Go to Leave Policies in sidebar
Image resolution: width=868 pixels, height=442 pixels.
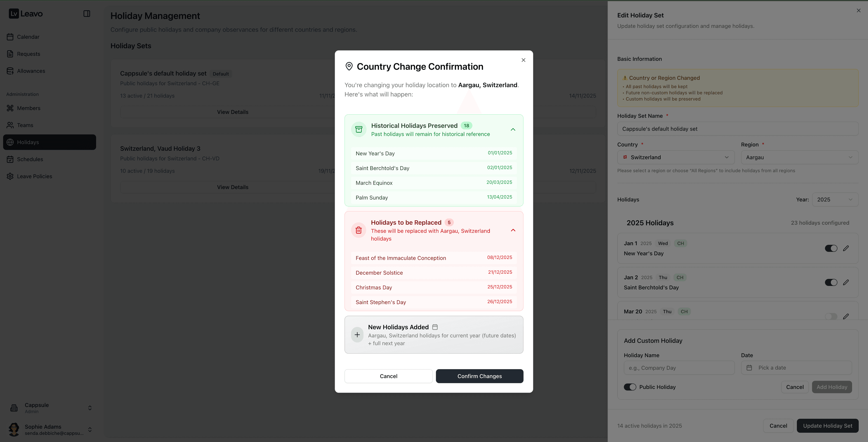(x=34, y=176)
